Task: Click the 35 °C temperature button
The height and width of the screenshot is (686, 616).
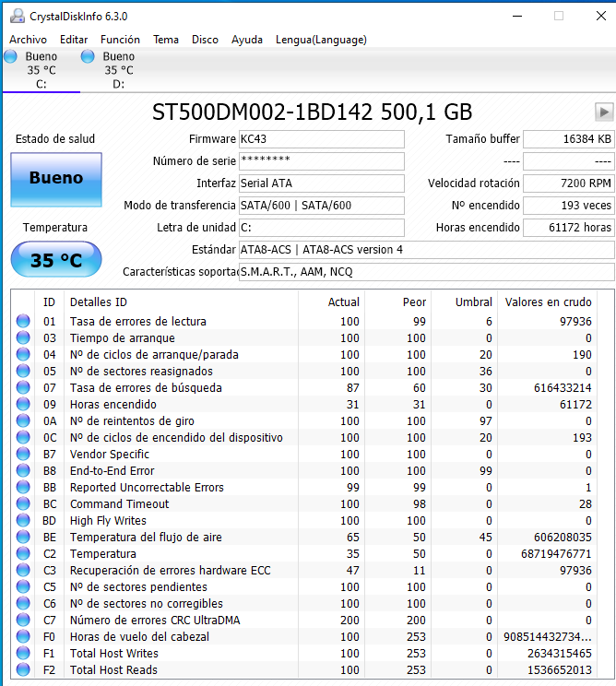Action: click(x=56, y=260)
